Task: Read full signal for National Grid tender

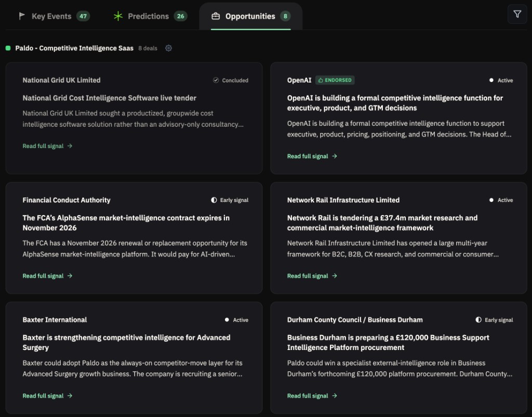Action: pos(47,146)
